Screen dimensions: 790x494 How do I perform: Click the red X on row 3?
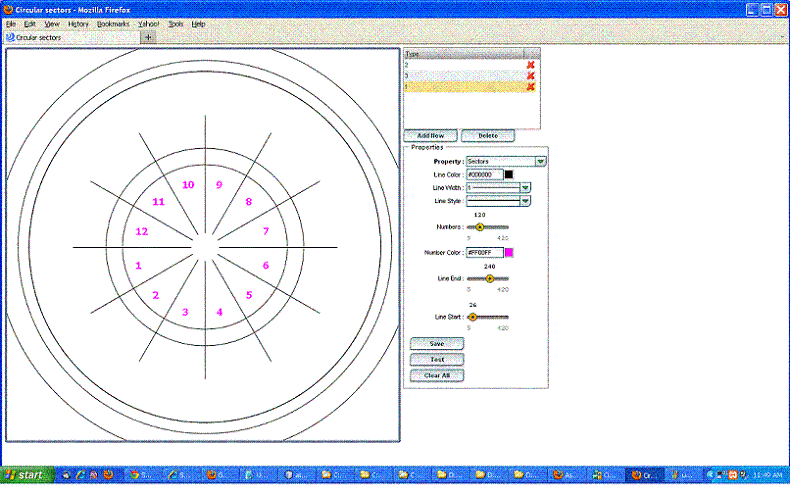click(x=531, y=76)
